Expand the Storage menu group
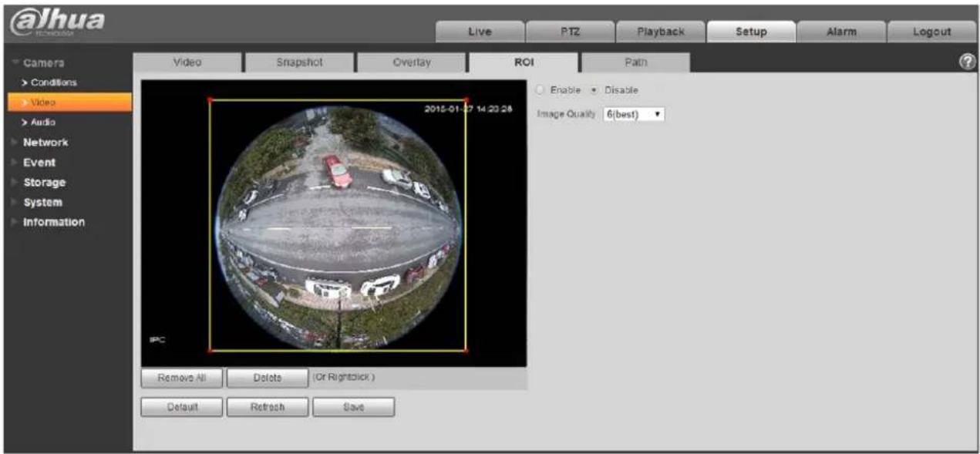This screenshot has height=454, width=980. tap(44, 183)
